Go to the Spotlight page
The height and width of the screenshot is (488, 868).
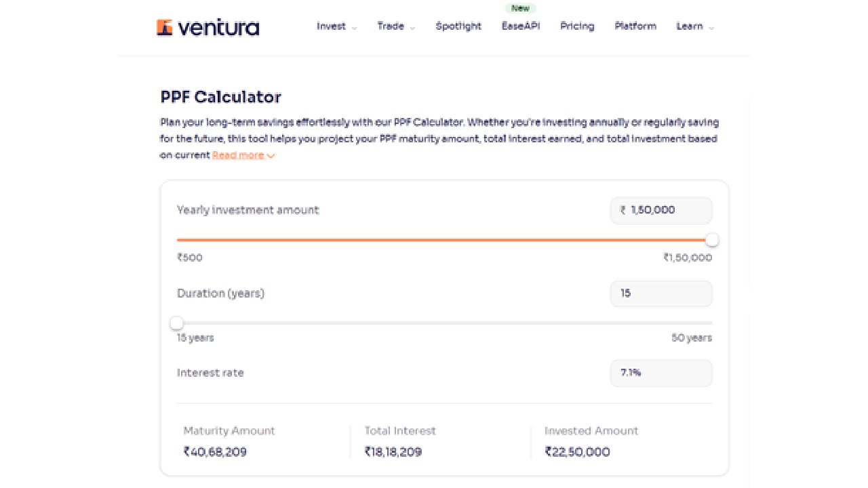[x=458, y=26]
